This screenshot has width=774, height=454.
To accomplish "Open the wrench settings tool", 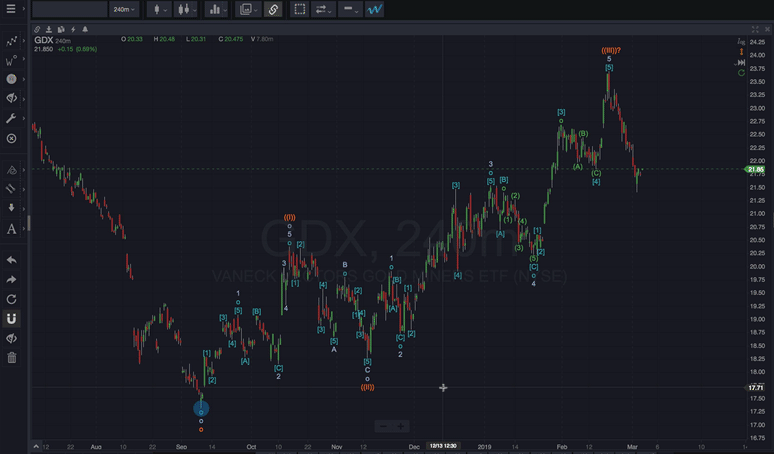I will pos(11,118).
